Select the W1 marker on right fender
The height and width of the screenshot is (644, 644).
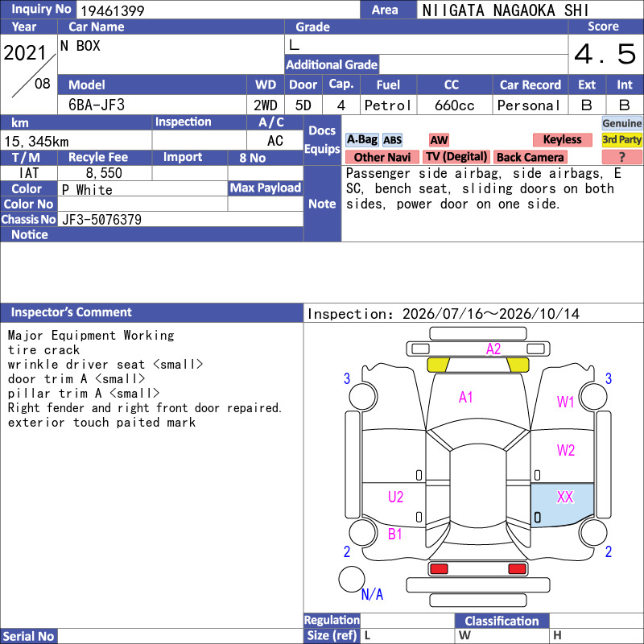point(565,402)
